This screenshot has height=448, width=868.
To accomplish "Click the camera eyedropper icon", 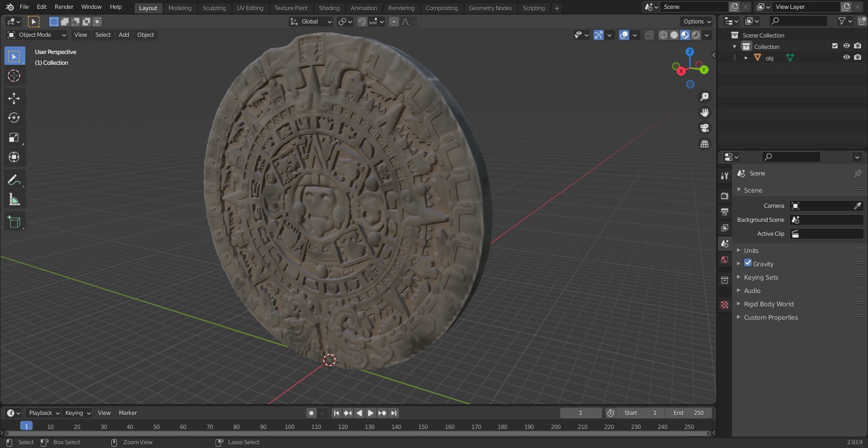I will 857,206.
